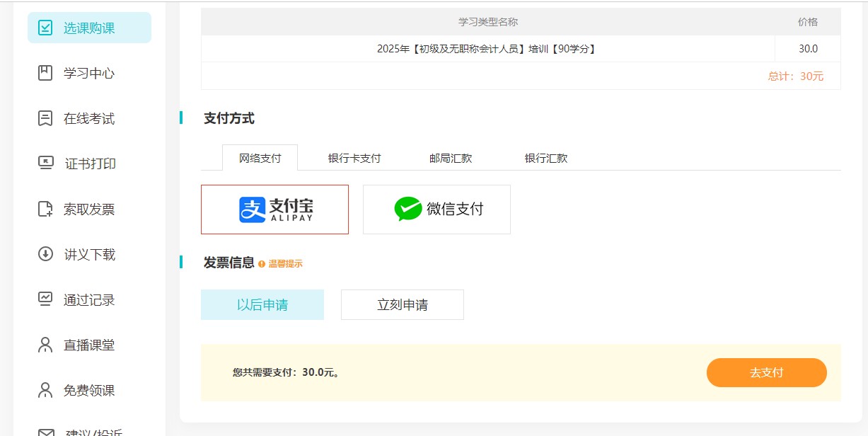Click the 2025年 training course row

click(487, 49)
